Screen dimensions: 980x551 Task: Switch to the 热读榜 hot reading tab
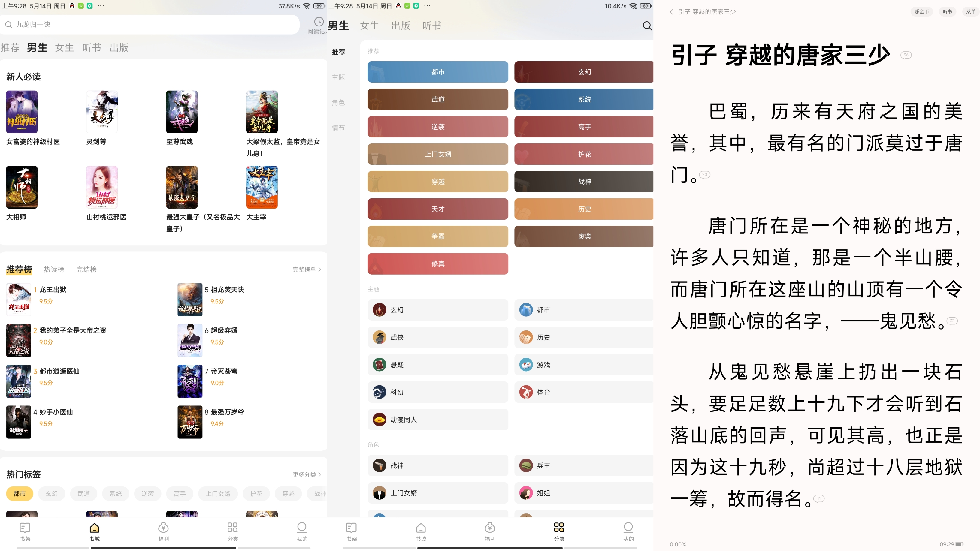54,269
